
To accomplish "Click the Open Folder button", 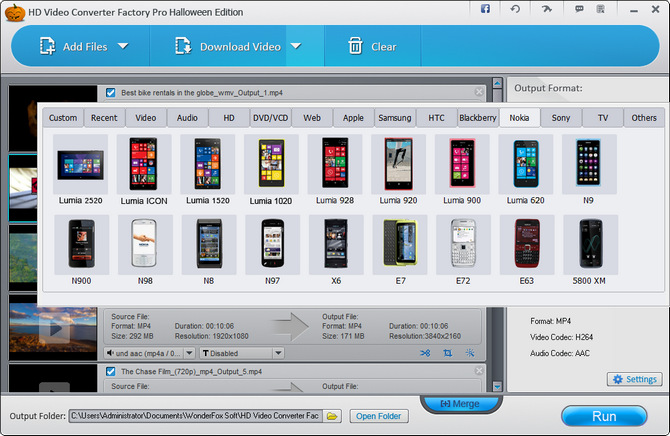I will click(x=379, y=416).
